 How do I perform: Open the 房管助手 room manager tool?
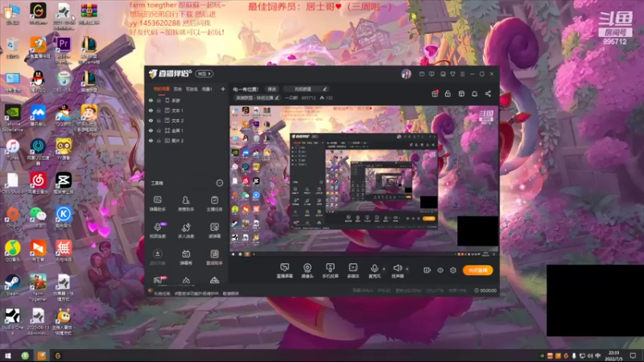tap(186, 204)
